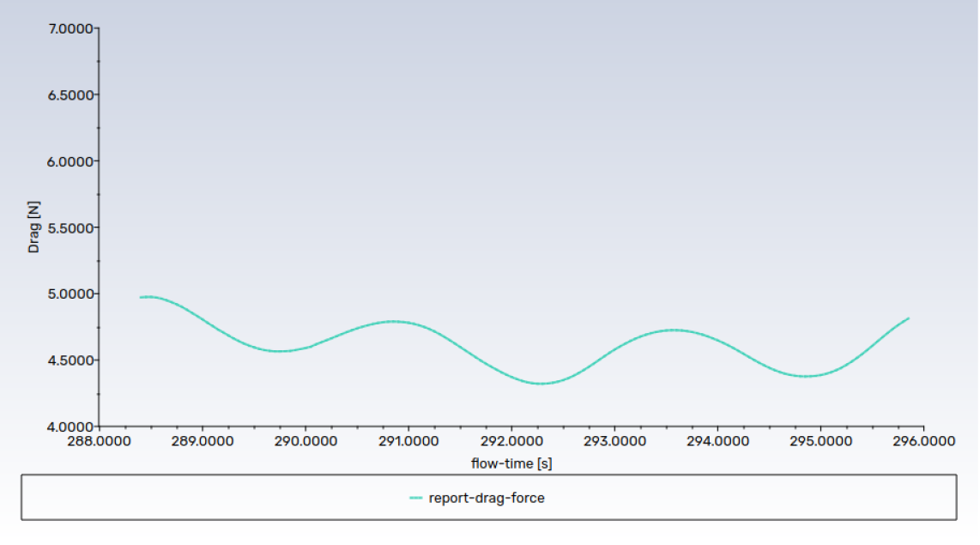Click the 291.0000 x-axis tick label
Viewport: 980px width, 545px height.
408,441
